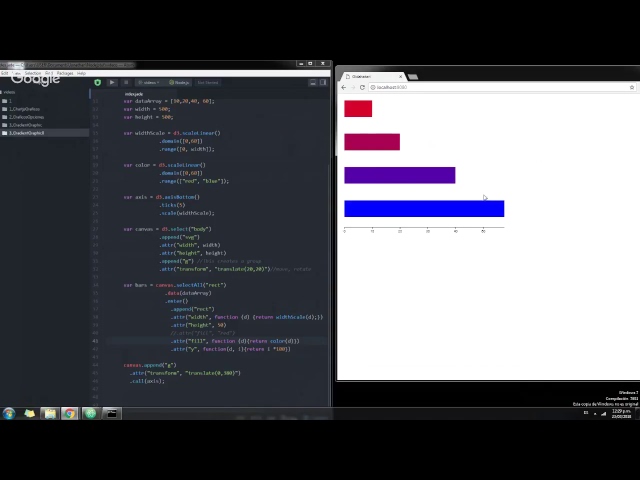Open the Selection menu in Atom
This screenshot has height=480, width=640.
[33, 73]
